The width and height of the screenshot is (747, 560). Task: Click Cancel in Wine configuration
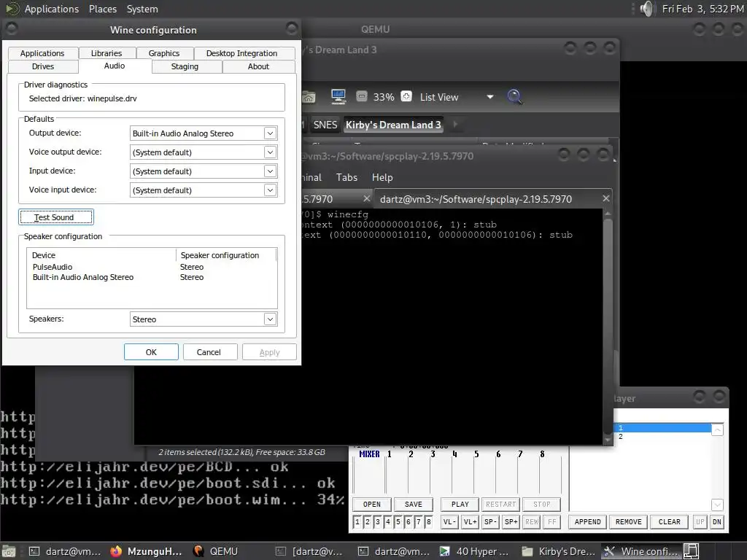click(209, 352)
